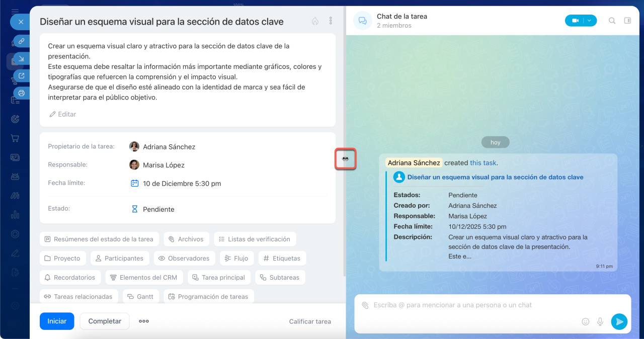The height and width of the screenshot is (339, 644).
Task: Click the 'this task' link in chat
Action: point(483,163)
